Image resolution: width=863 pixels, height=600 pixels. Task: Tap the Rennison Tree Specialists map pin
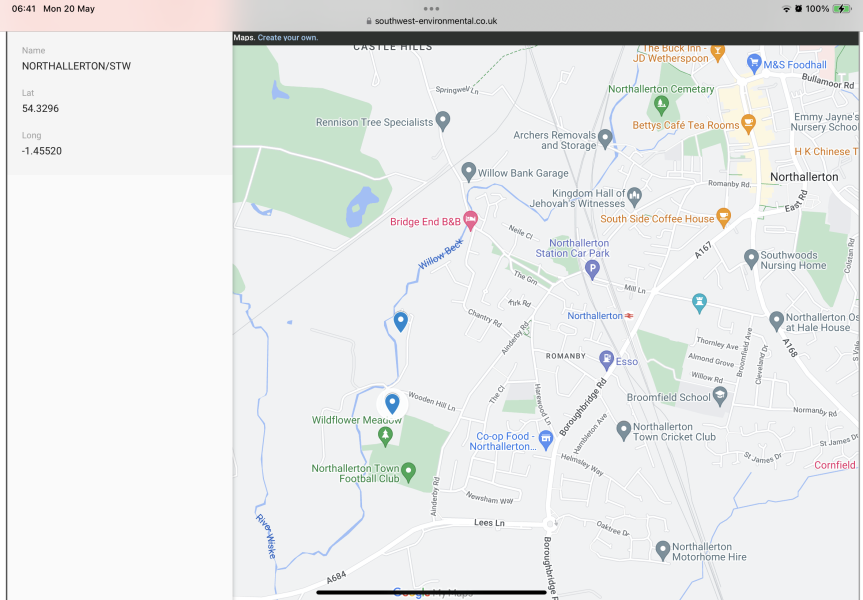click(x=443, y=121)
